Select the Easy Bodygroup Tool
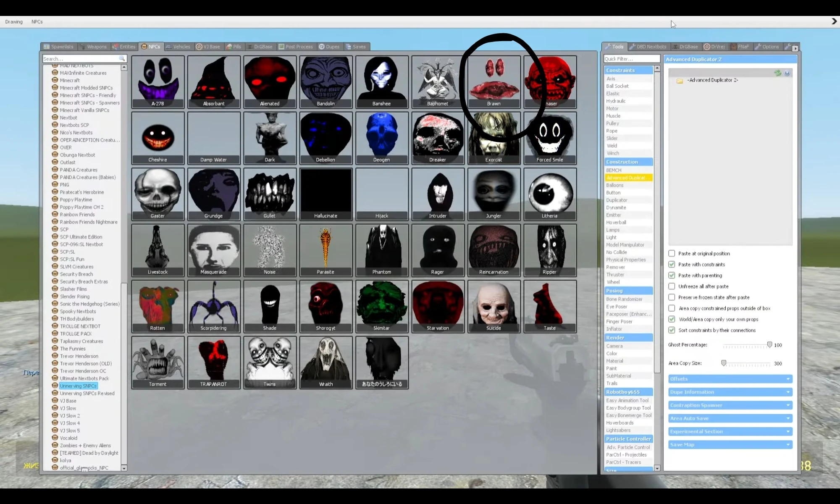 coord(628,408)
